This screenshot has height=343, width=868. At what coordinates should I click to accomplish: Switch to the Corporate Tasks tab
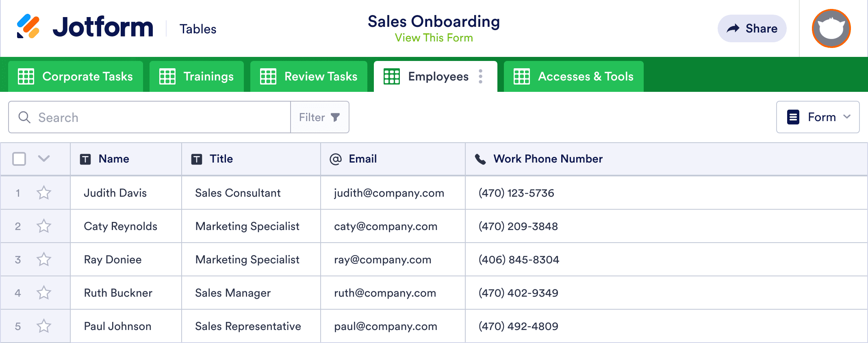click(76, 76)
